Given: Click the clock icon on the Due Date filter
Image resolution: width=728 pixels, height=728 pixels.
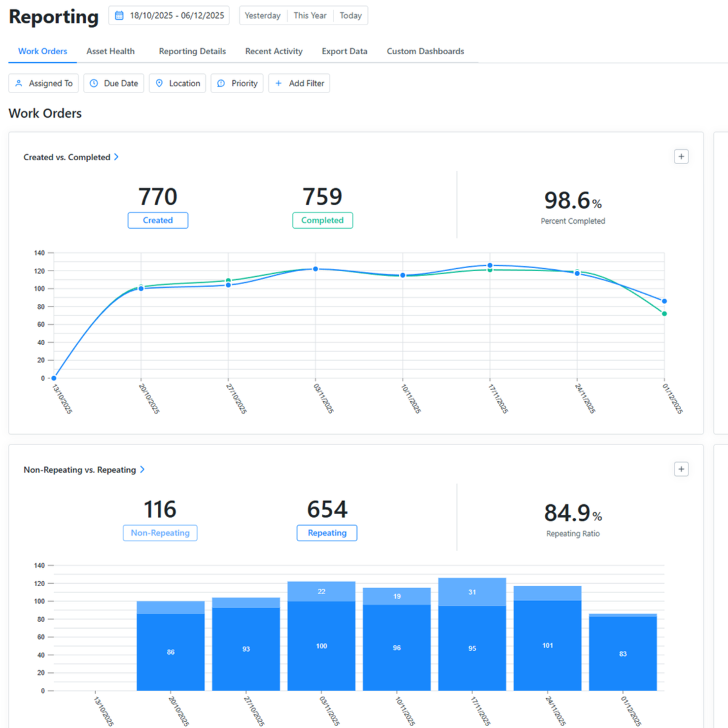Looking at the screenshot, I should pyautogui.click(x=94, y=83).
